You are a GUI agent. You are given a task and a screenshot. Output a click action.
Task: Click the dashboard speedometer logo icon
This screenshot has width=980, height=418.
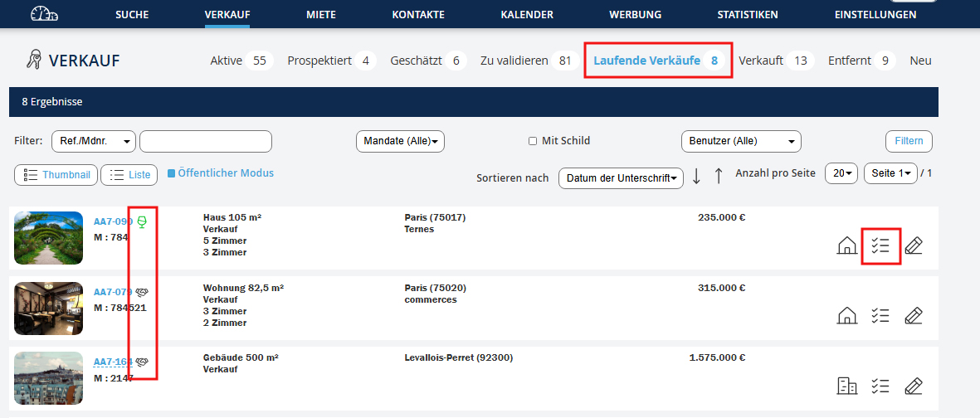click(x=44, y=14)
